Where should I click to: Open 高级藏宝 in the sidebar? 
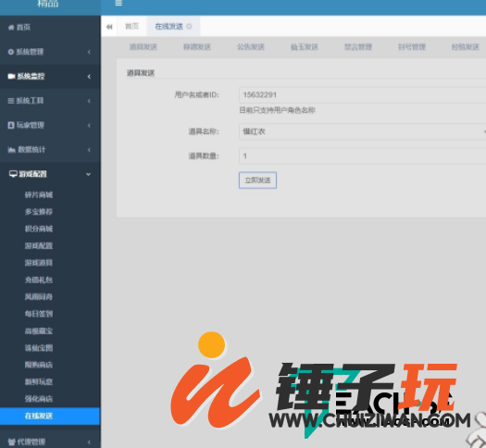point(39,330)
